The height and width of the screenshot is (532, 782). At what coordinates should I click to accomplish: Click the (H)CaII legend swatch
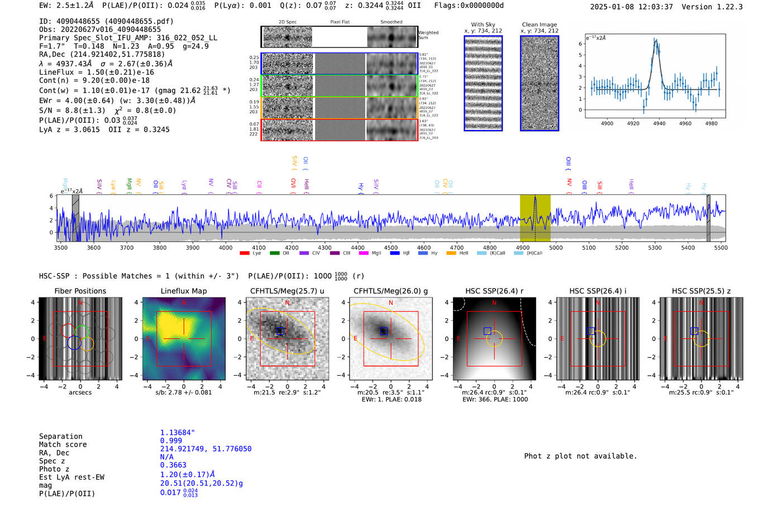pyautogui.click(x=518, y=253)
